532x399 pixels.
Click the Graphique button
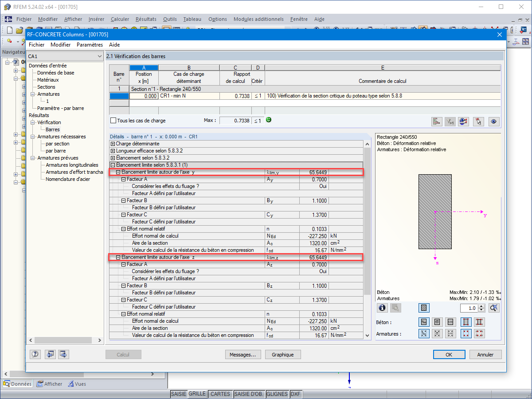(x=283, y=354)
